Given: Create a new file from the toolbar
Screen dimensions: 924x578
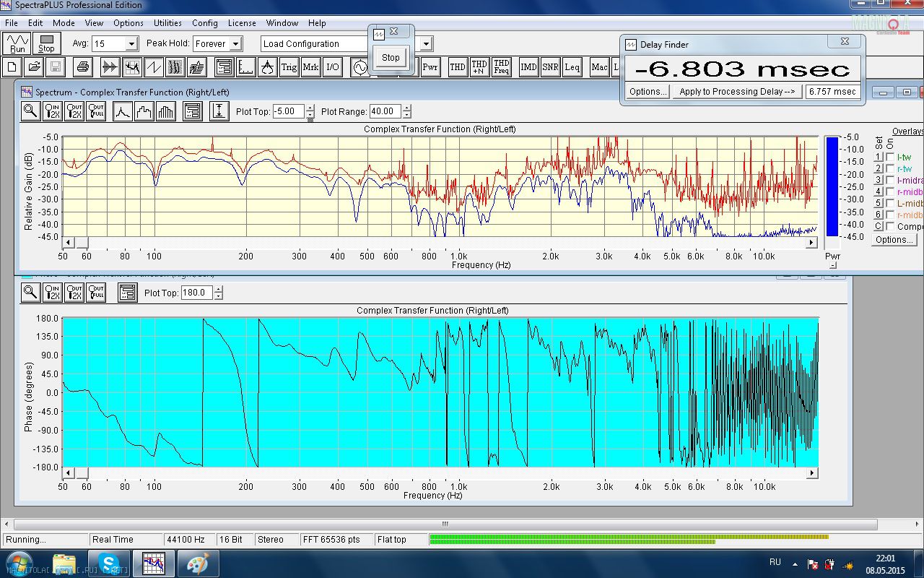Looking at the screenshot, I should [x=13, y=67].
